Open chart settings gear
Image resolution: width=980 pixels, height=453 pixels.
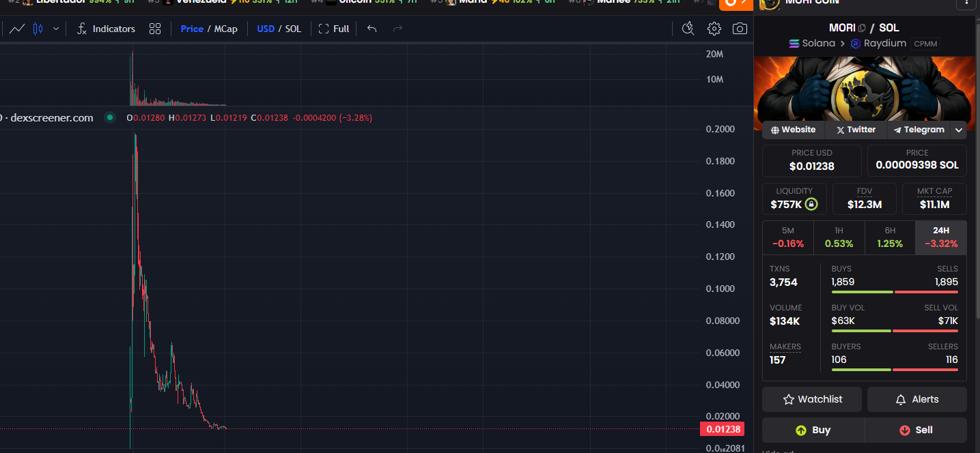(x=714, y=29)
